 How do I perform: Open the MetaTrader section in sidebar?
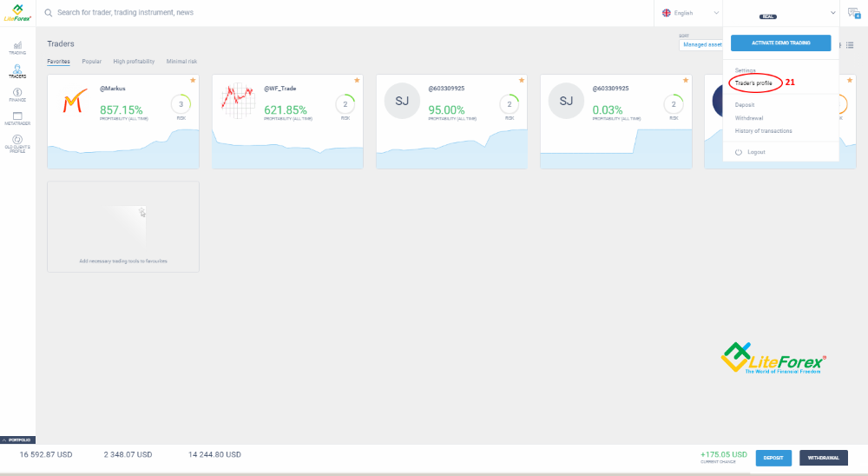pos(17,119)
